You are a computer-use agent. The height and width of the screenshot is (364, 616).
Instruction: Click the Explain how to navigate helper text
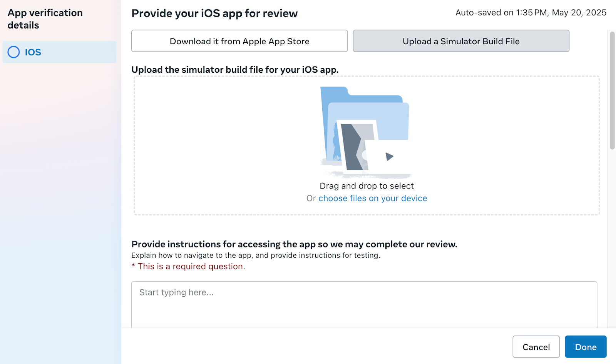tap(256, 255)
